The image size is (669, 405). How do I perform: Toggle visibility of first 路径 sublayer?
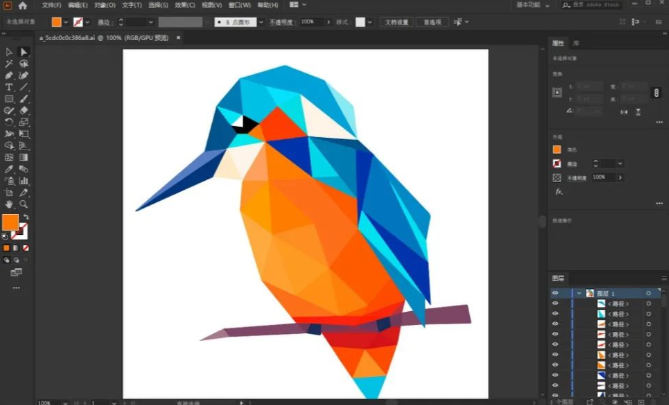[x=555, y=303]
